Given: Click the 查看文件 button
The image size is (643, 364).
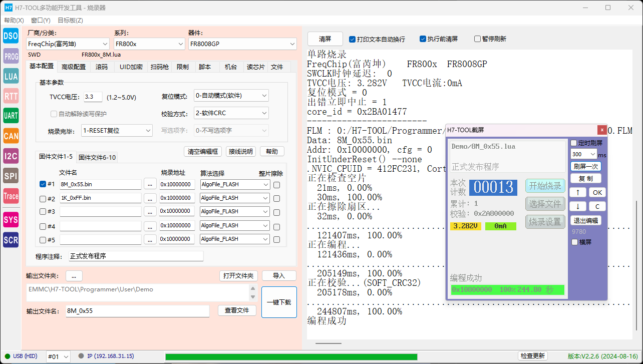Looking at the screenshot, I should point(237,310).
